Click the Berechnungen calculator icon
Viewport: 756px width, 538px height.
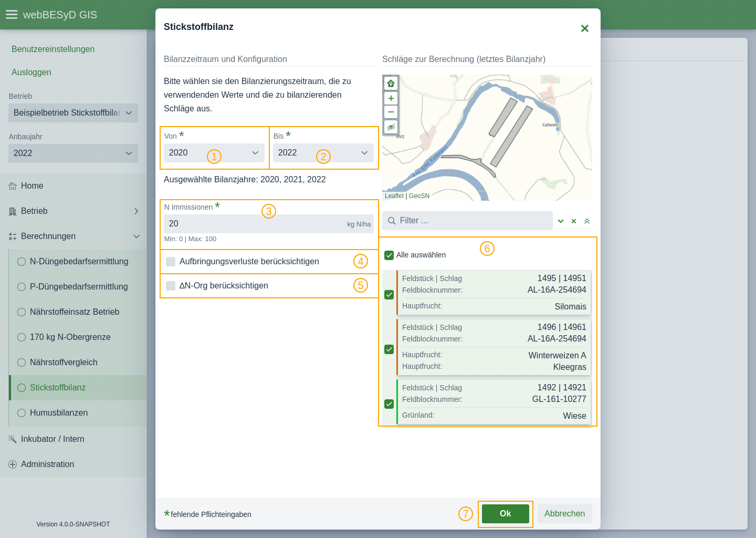coord(13,236)
